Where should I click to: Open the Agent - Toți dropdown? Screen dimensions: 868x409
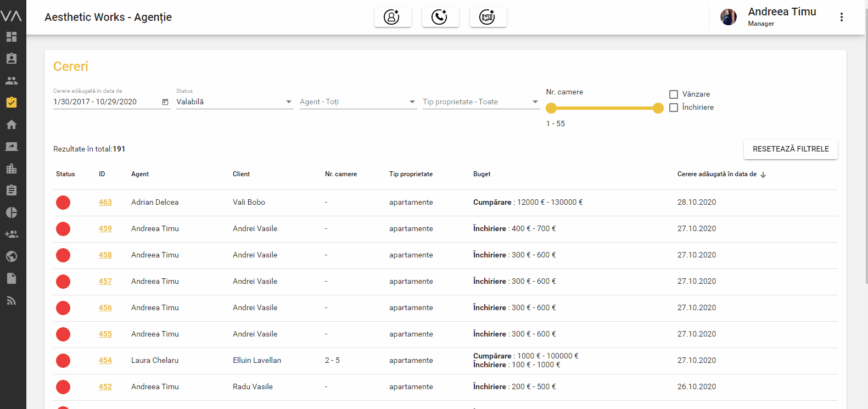point(357,102)
